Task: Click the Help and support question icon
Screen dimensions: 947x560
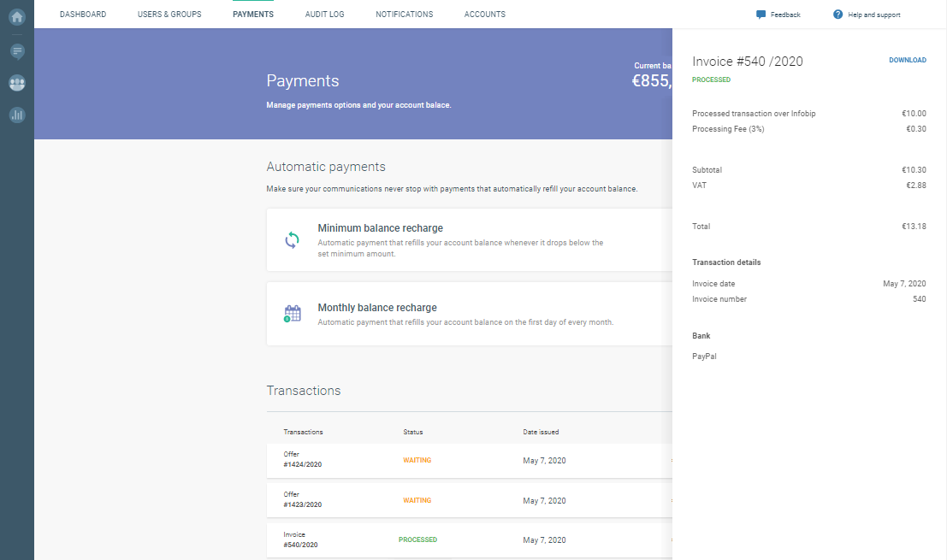Action: 838,15
